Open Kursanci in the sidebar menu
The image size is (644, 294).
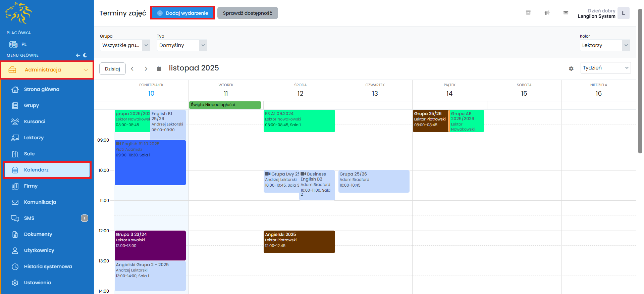(x=35, y=121)
